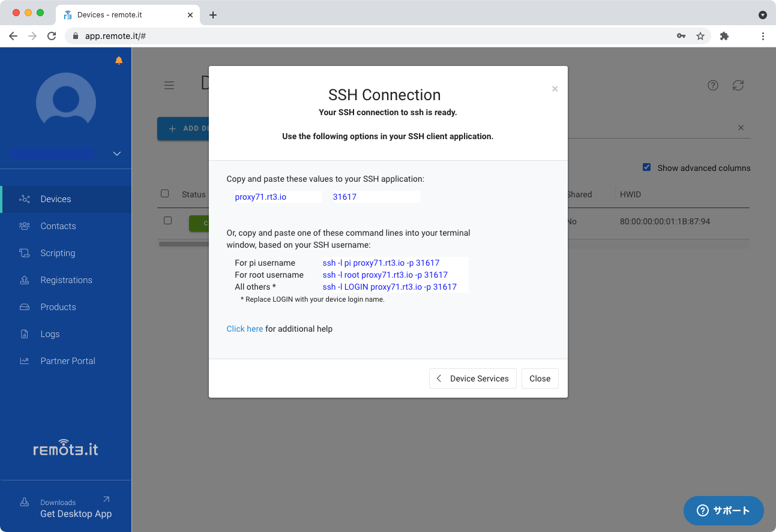This screenshot has width=776, height=532.
Task: Click the refresh devices icon
Action: [738, 85]
